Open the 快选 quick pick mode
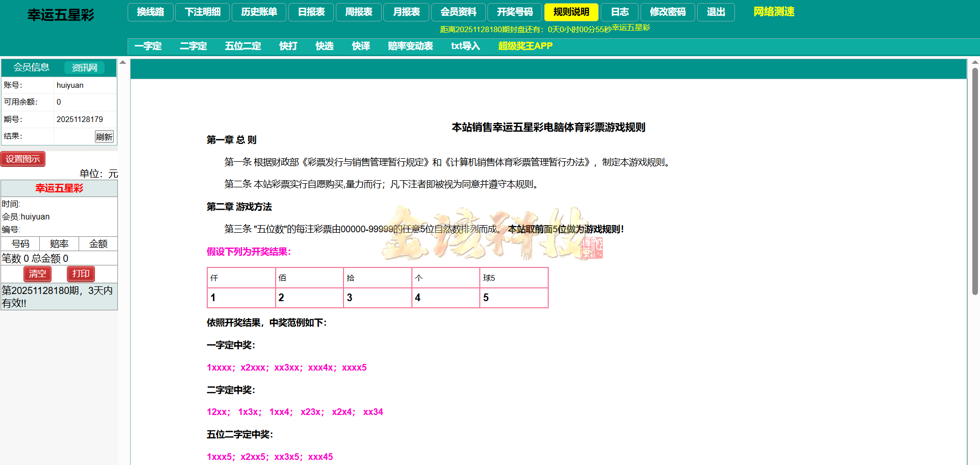Screen dimensions: 980x465 pos(325,46)
